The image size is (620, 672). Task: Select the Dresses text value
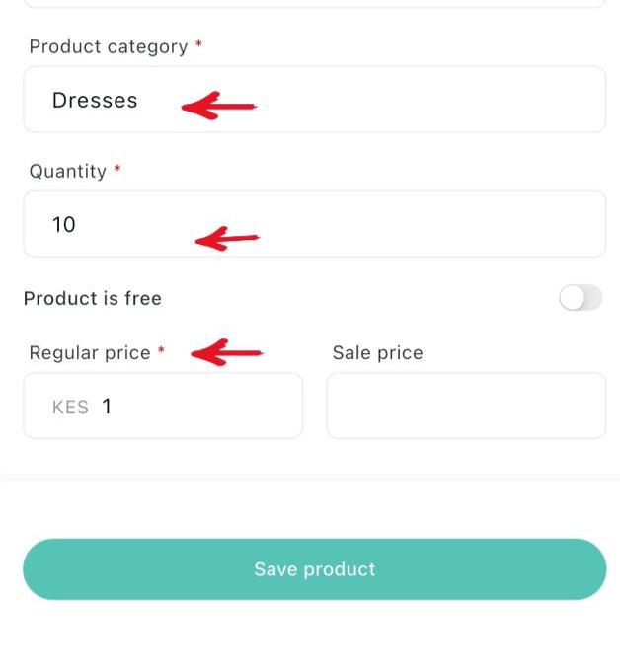(x=95, y=100)
